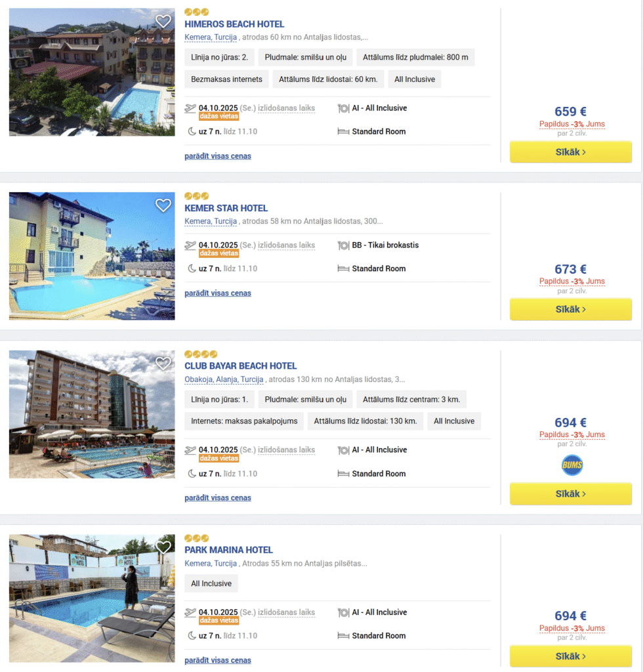Save Club Bayar Beach Hotel to favorites
Viewport: 643px width, 672px height.
pyautogui.click(x=163, y=363)
